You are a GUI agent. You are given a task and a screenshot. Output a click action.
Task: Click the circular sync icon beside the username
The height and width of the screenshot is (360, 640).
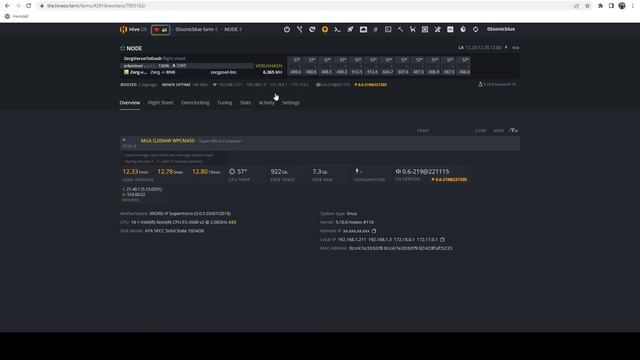coord(476,29)
